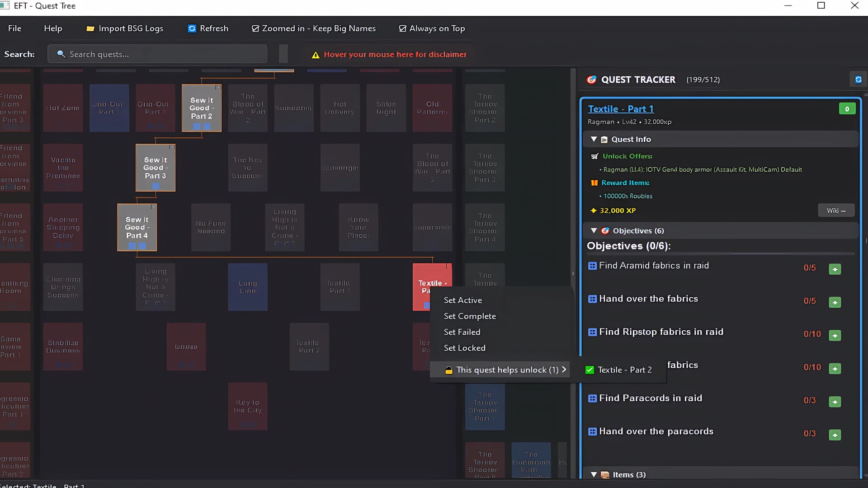Click the blue icon beside Find Aramid fabrics
The image size is (868, 488).
coord(592,266)
